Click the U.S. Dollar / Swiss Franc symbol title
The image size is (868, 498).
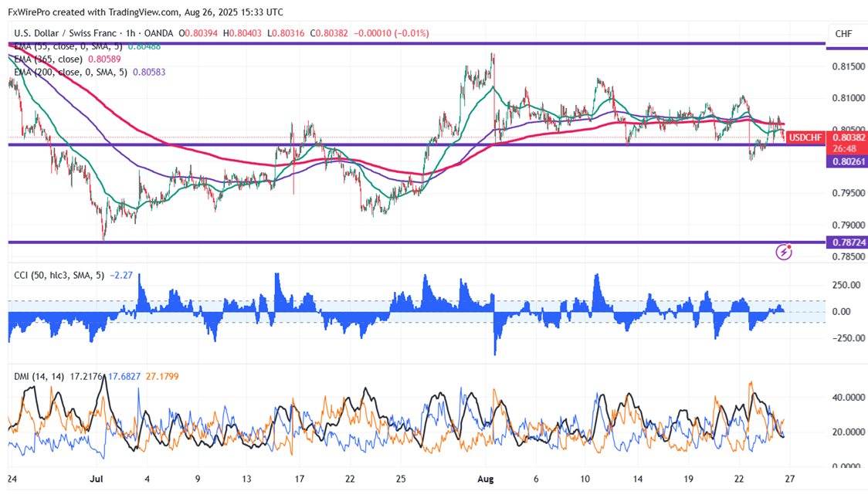(x=66, y=33)
